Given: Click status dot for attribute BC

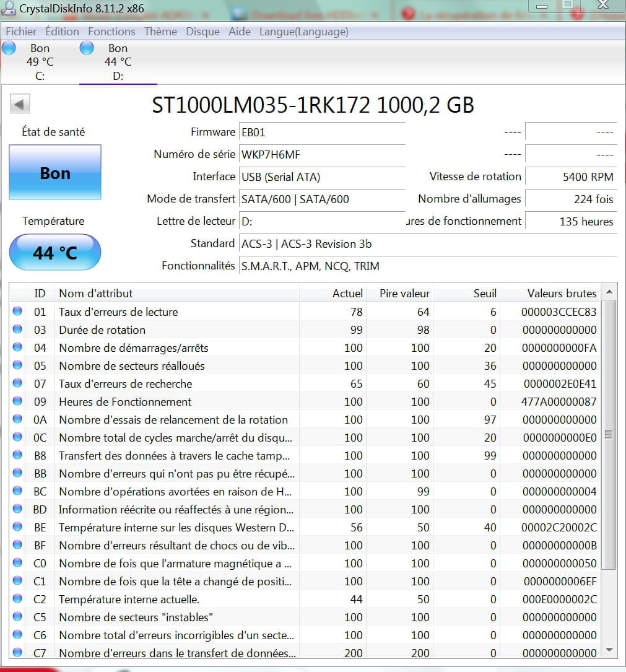Looking at the screenshot, I should tap(17, 491).
